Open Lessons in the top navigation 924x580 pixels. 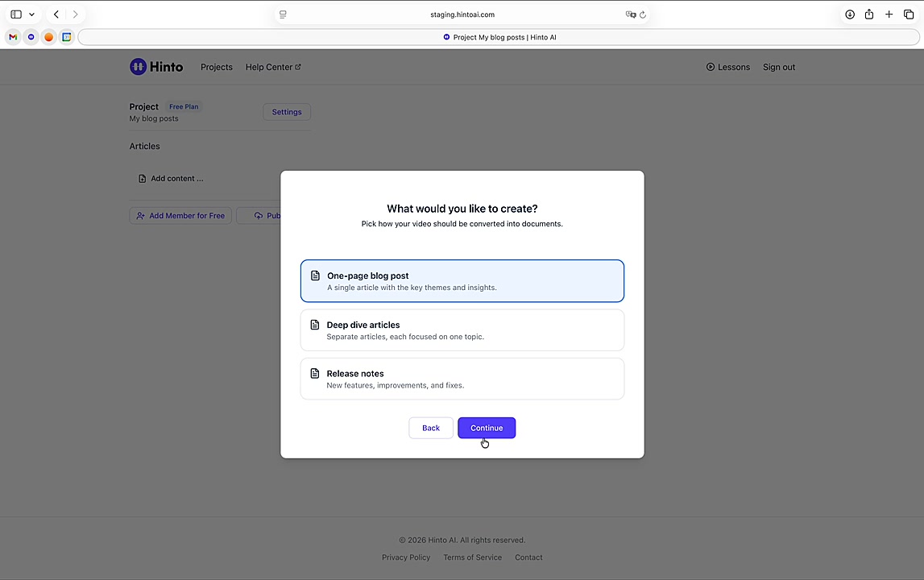[x=727, y=67]
